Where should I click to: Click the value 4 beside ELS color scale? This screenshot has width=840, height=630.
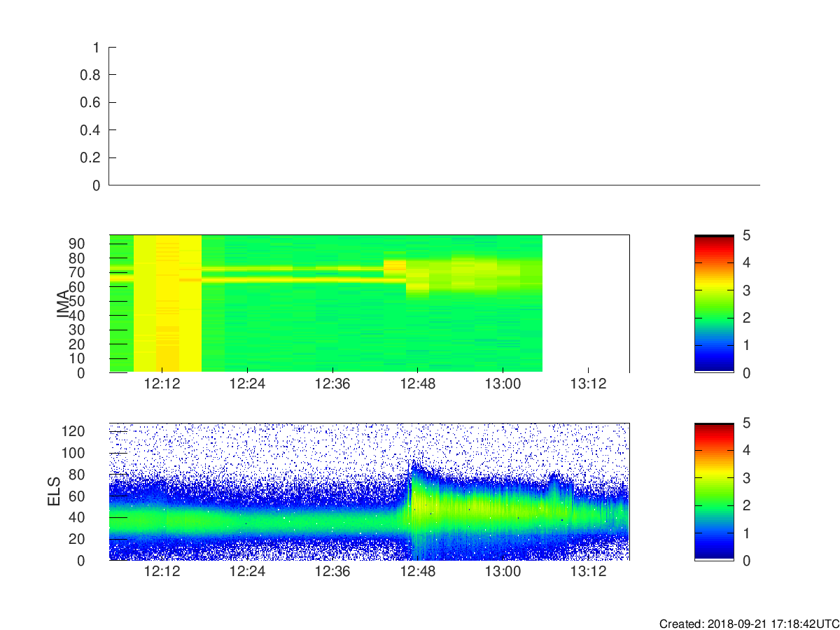click(x=746, y=450)
